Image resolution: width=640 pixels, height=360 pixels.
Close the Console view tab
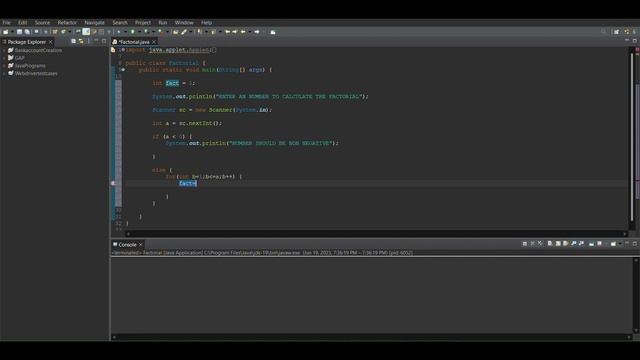tap(141, 244)
